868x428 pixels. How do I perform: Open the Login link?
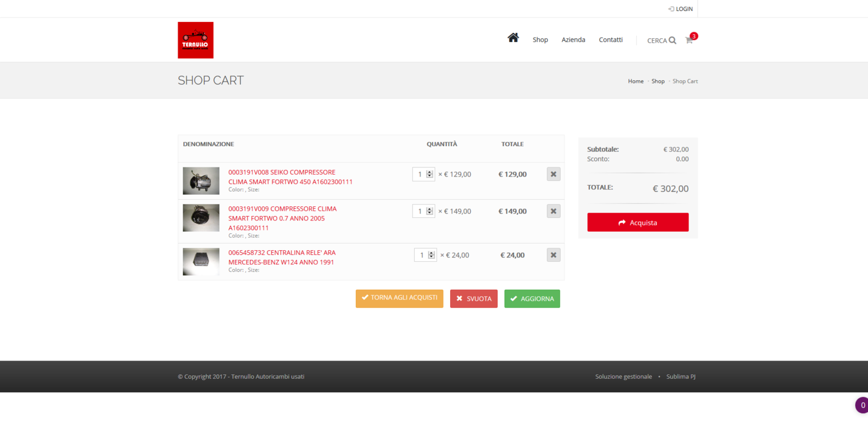coord(680,9)
